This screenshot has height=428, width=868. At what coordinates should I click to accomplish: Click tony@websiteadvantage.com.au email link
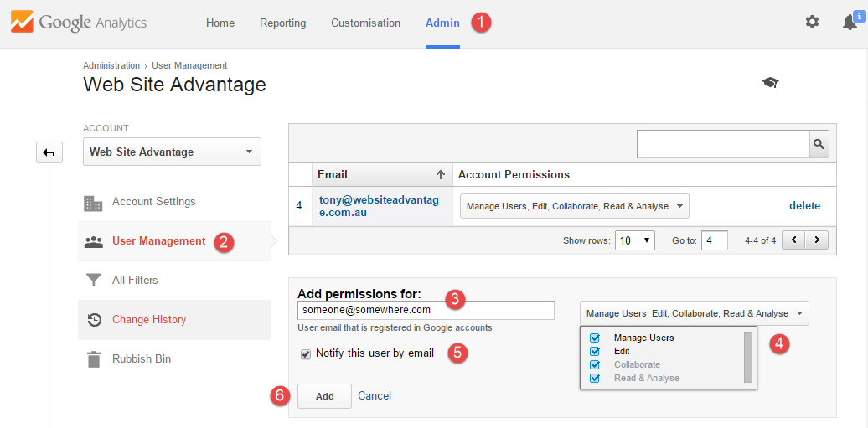(x=380, y=206)
